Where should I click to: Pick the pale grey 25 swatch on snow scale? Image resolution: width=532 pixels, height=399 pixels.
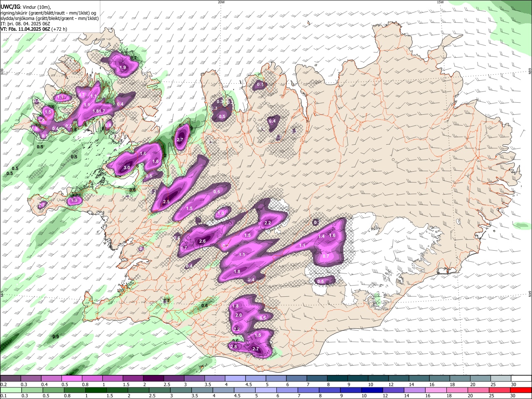[501, 378]
